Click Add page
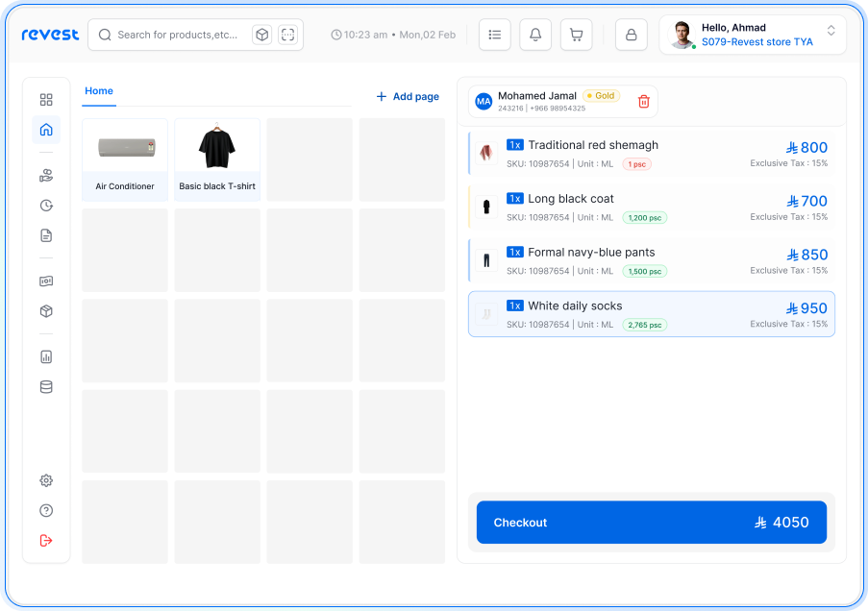The image size is (868, 611). point(408,96)
